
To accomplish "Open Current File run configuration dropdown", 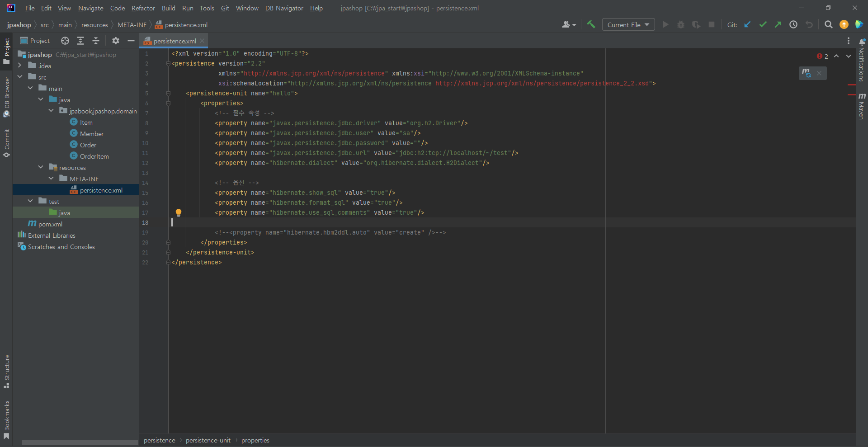I will (x=628, y=24).
